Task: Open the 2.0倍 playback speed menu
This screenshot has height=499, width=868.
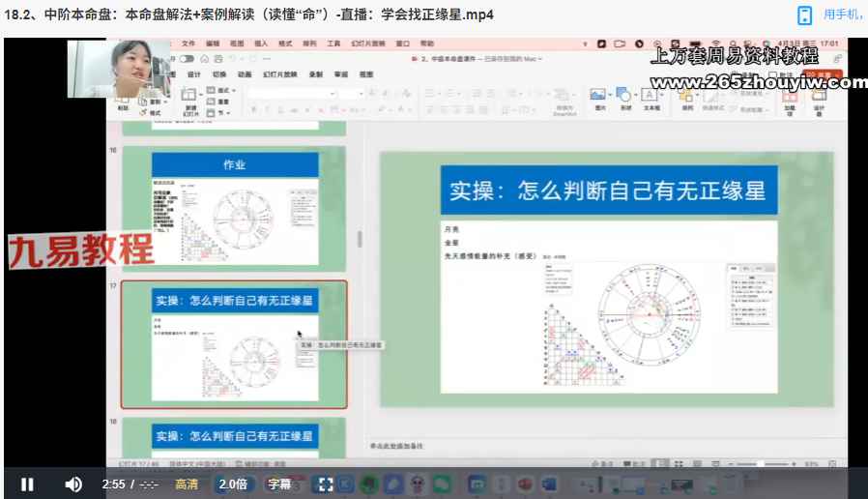Action: click(233, 484)
